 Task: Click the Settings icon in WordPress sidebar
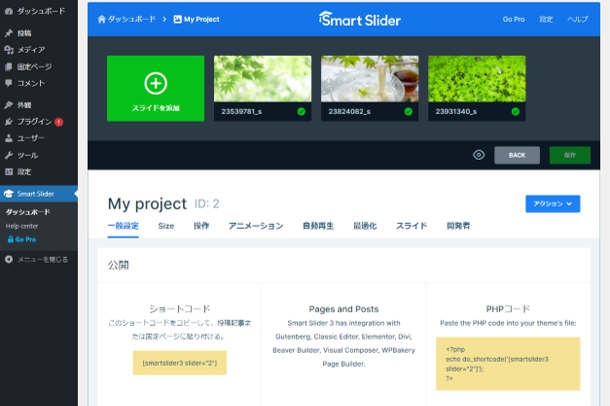[9, 172]
